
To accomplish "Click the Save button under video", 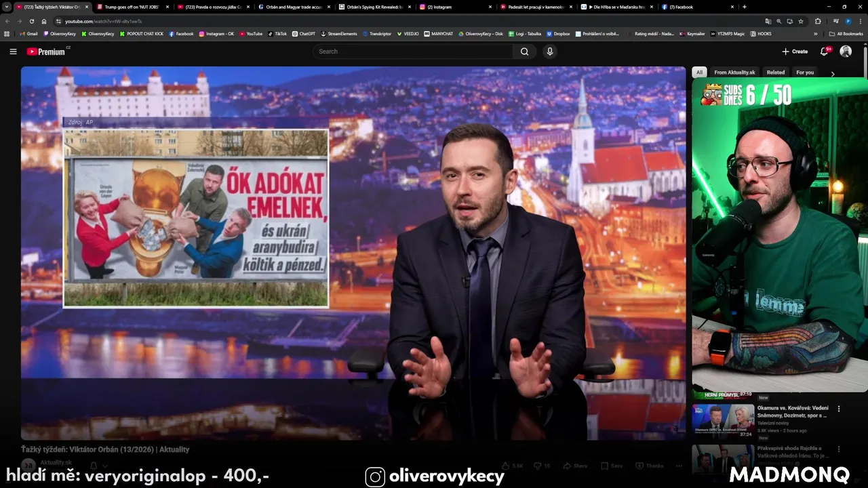I will [612, 466].
